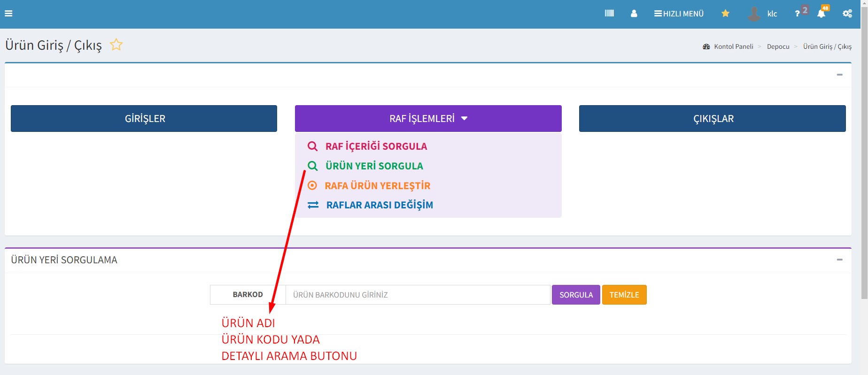Image resolution: width=868 pixels, height=375 pixels.
Task: Open the user profile icon in header
Action: point(634,14)
